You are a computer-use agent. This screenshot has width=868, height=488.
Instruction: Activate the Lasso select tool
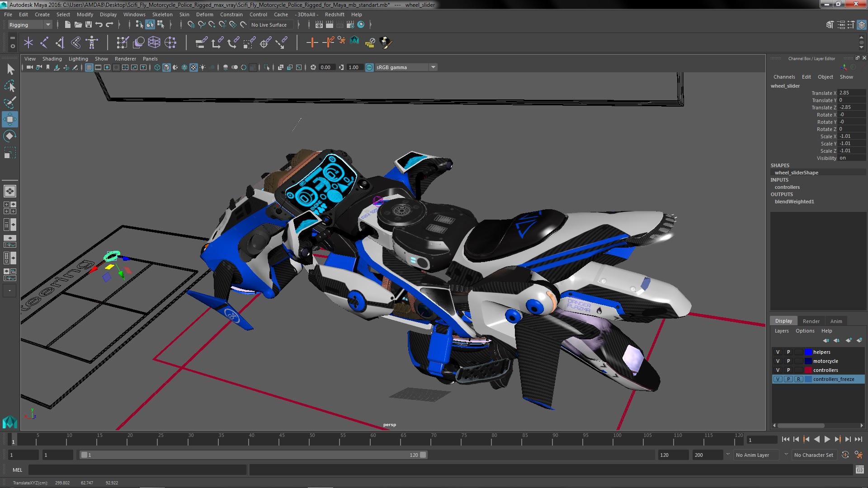coord(9,86)
